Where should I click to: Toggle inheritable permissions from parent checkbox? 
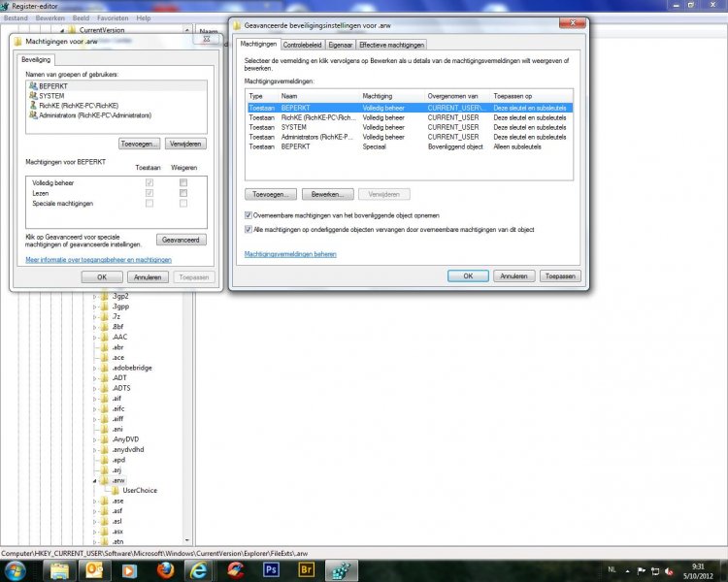[248, 215]
